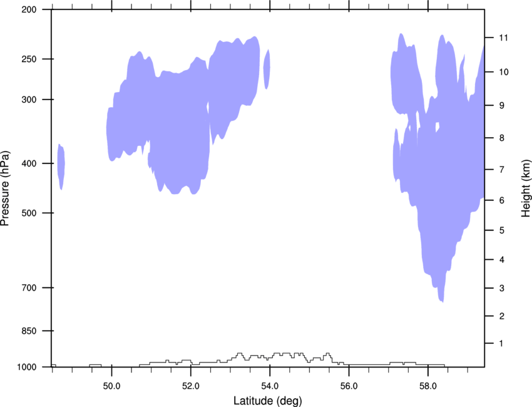Click the 3 km height label

502,288
